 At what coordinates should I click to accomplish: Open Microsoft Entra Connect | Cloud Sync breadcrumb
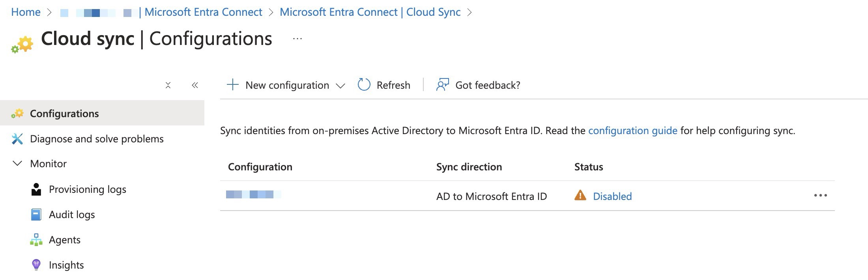370,12
